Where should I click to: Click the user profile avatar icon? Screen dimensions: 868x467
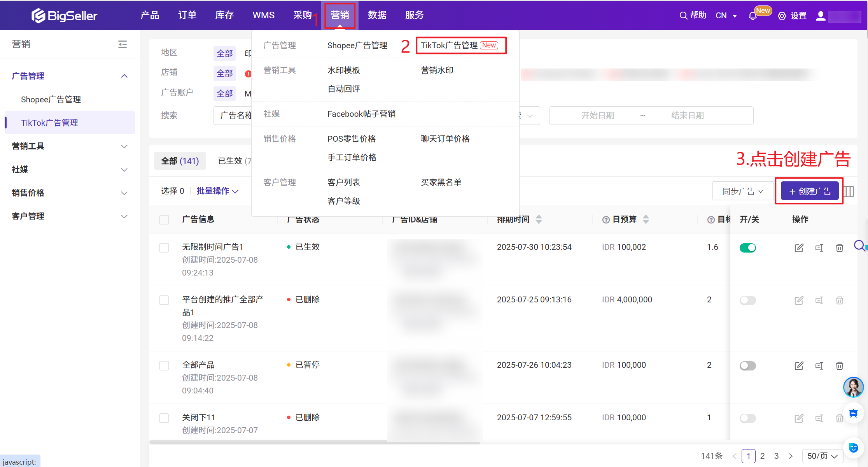coord(821,16)
